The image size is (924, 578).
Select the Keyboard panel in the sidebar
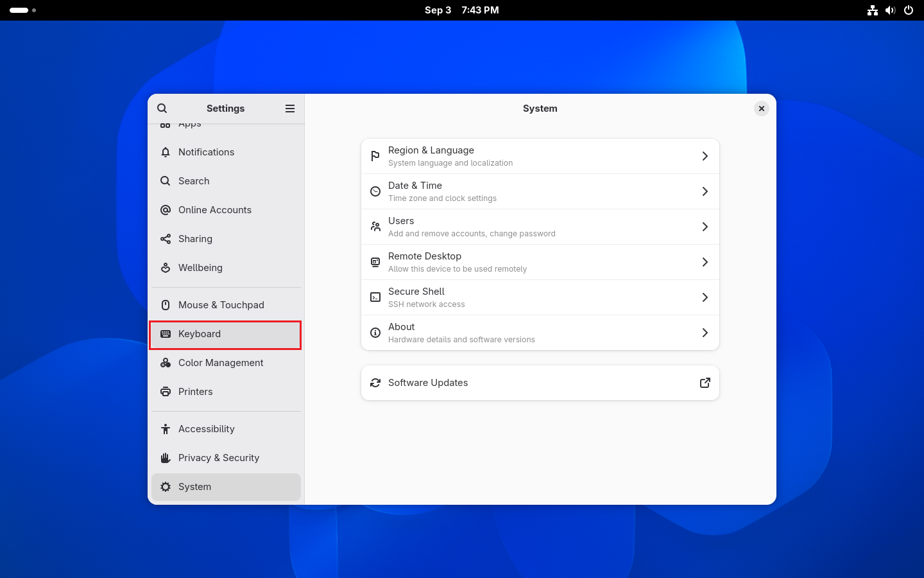tap(226, 334)
